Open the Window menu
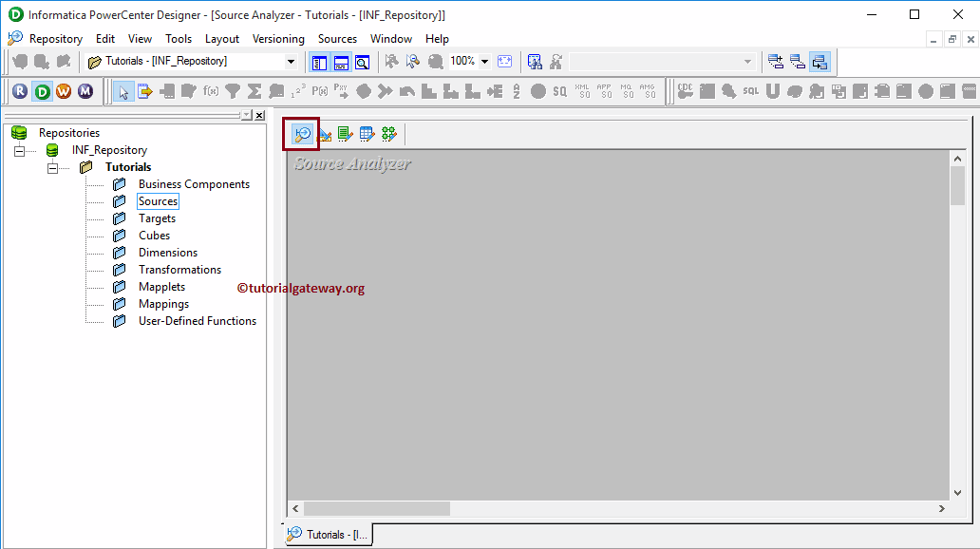The width and height of the screenshot is (980, 549). [x=391, y=39]
